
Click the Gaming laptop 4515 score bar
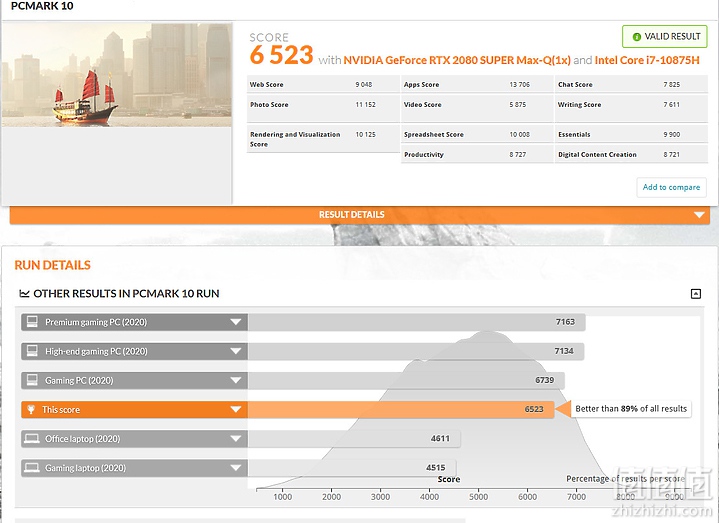[x=352, y=468]
